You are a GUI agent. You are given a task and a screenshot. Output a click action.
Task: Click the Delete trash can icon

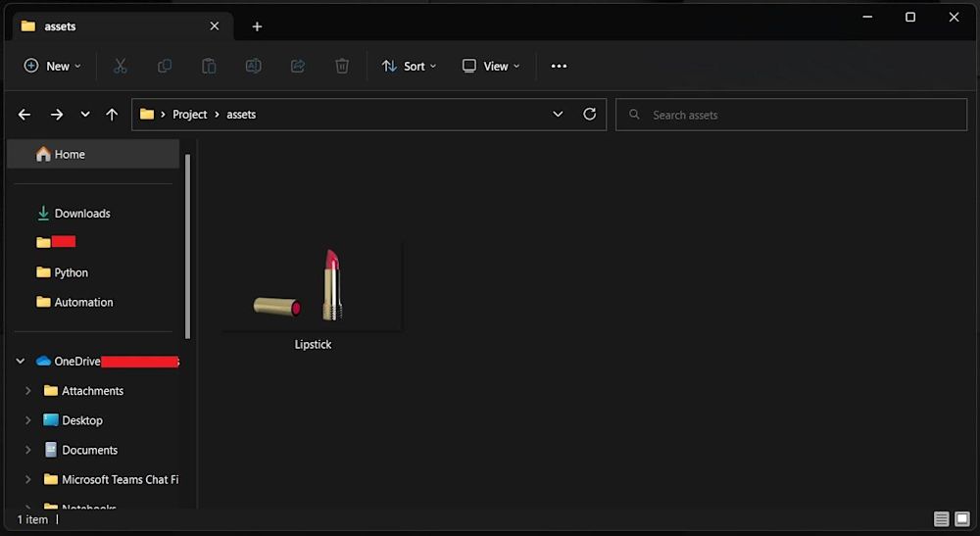tap(342, 66)
